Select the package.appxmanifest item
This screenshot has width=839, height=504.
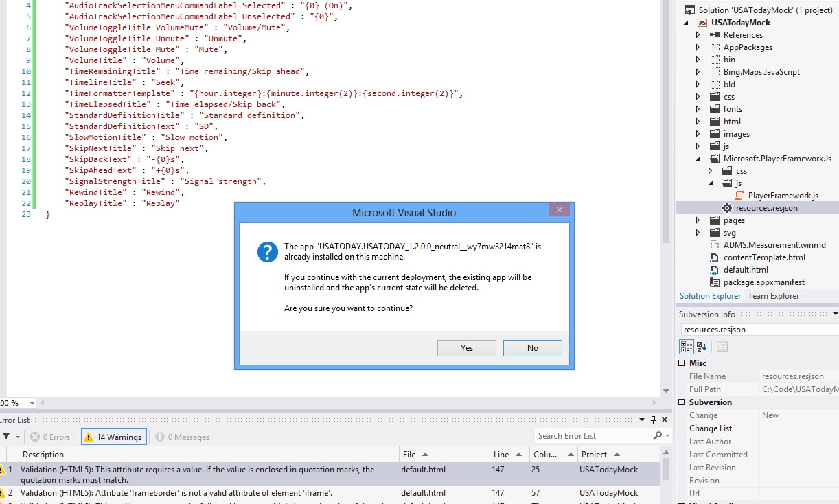763,282
